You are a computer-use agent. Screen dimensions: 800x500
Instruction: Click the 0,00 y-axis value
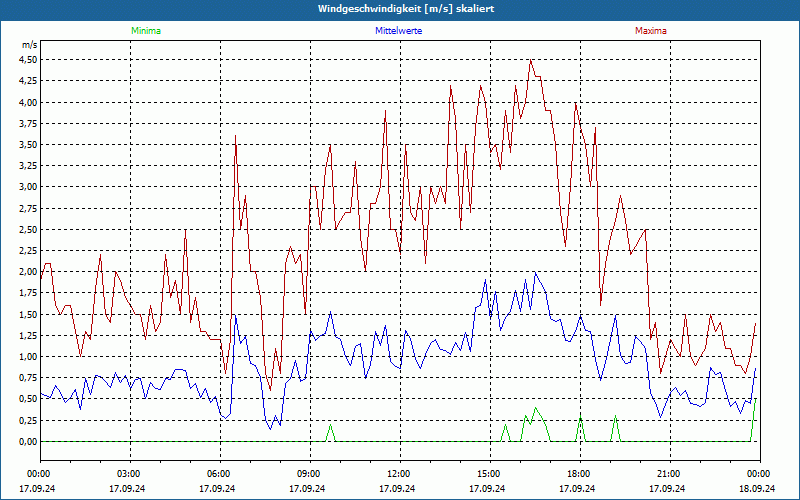[x=28, y=441]
